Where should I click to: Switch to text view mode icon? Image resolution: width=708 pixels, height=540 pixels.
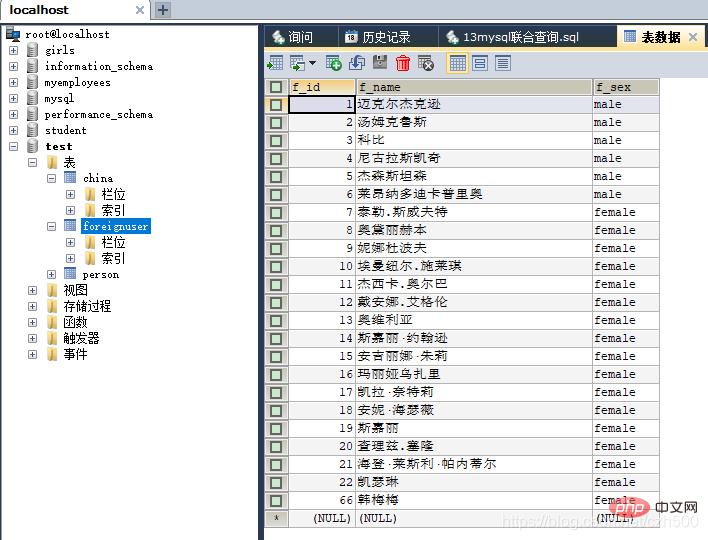(502, 63)
